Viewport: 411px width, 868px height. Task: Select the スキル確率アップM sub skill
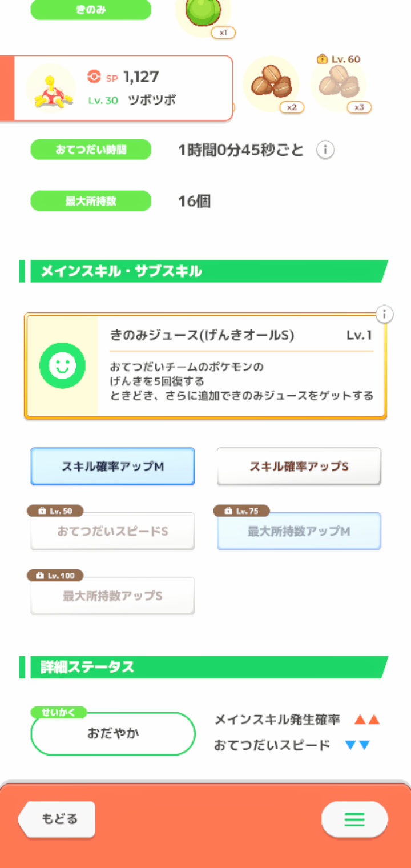point(112,467)
